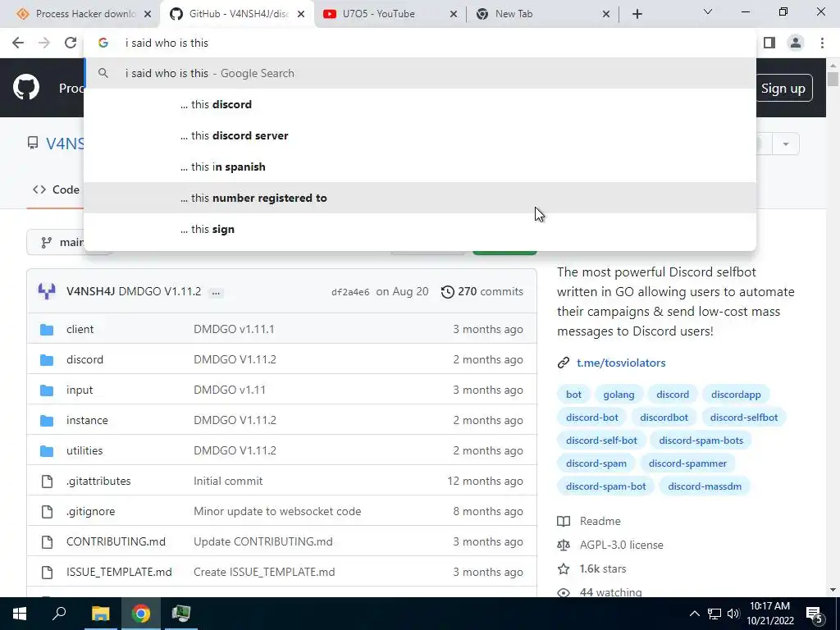Image resolution: width=840 pixels, height=630 pixels.
Task: Open the discord folder
Action: pos(84,359)
